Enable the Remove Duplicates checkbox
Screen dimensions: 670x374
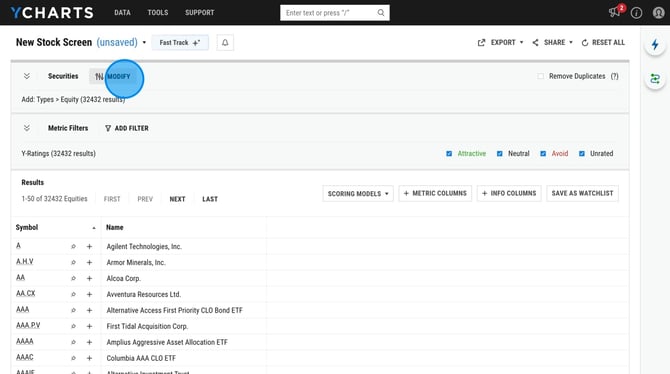click(x=541, y=76)
